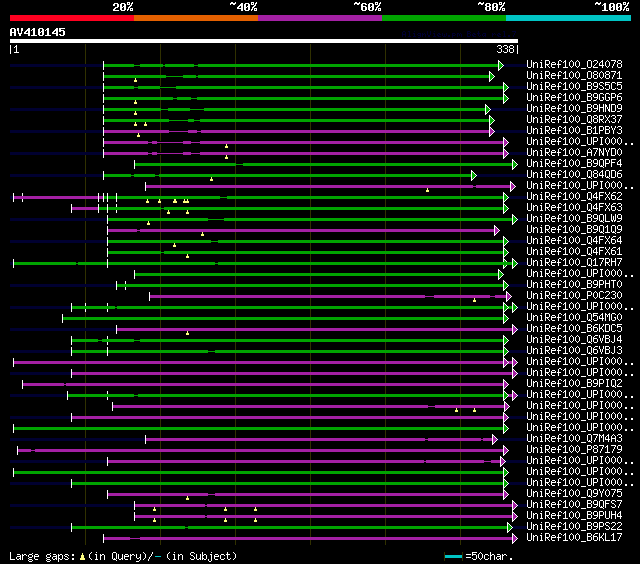Click the yellow gap icon in the legend

[82, 556]
